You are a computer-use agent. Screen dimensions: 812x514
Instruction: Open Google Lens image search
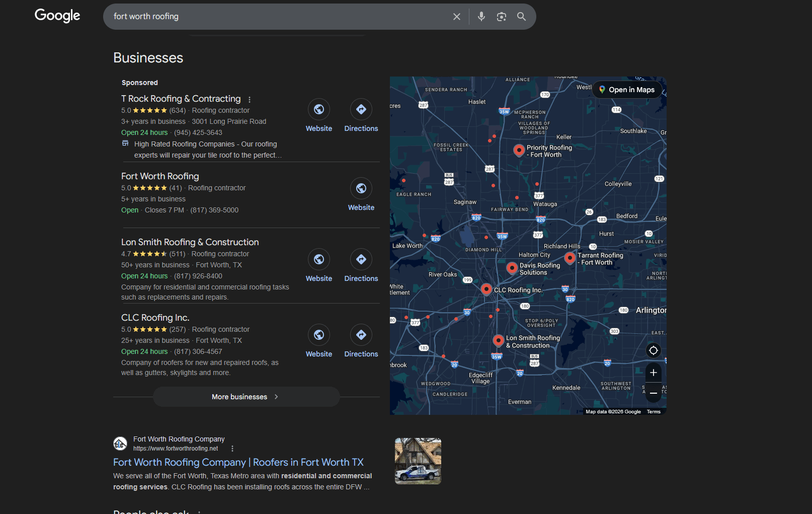(x=501, y=17)
